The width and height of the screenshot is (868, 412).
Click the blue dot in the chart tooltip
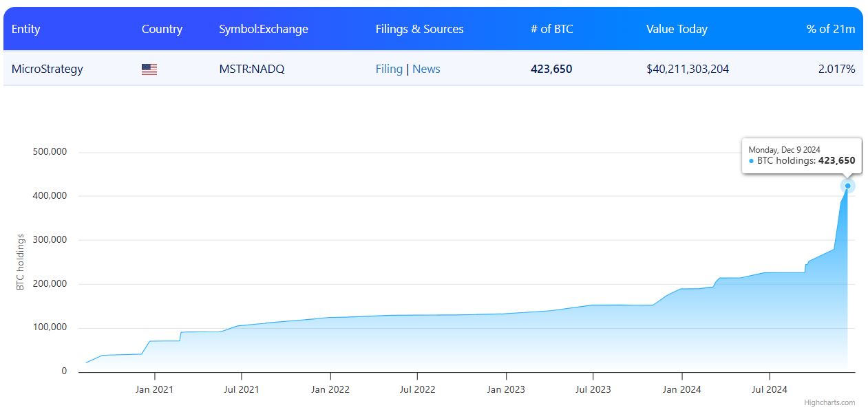pos(752,161)
